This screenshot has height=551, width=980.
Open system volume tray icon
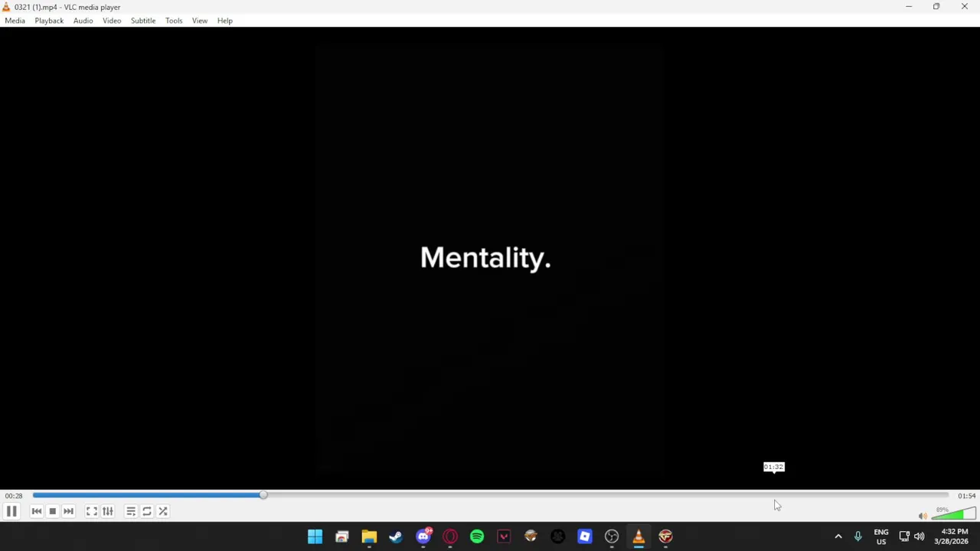[919, 536]
